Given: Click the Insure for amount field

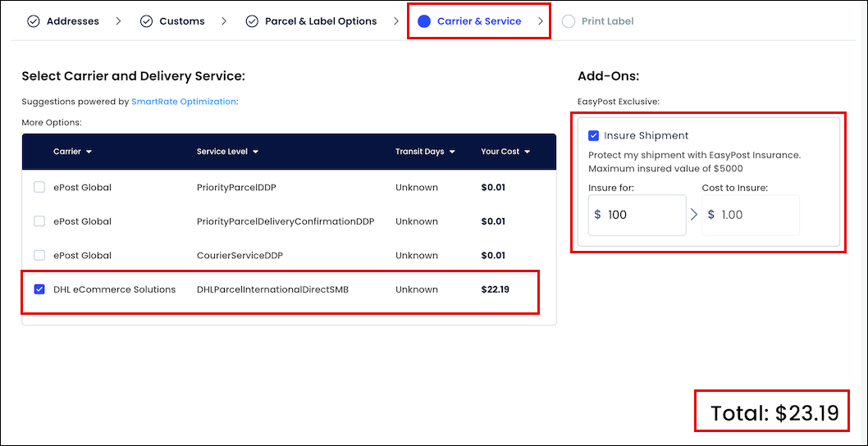Looking at the screenshot, I should pyautogui.click(x=637, y=215).
